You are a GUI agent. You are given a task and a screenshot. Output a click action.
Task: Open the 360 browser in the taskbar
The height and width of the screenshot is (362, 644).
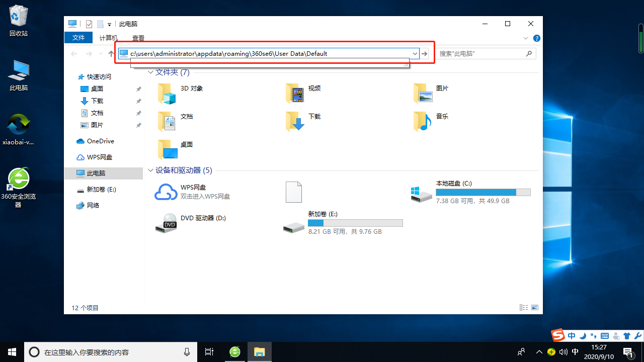[x=235, y=352]
